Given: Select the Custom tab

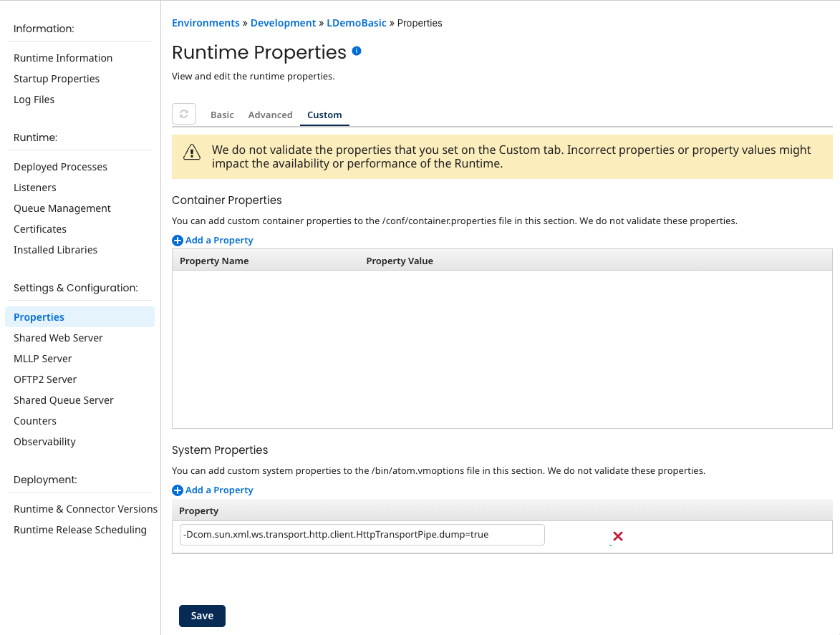Looking at the screenshot, I should click(324, 115).
